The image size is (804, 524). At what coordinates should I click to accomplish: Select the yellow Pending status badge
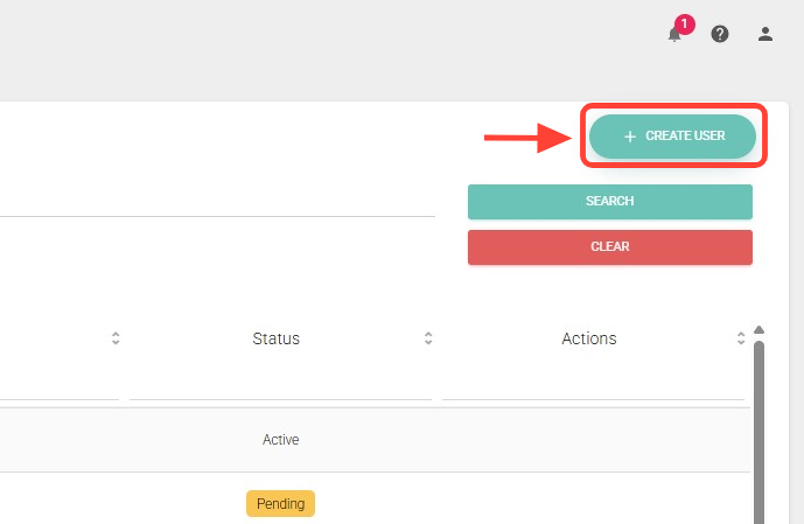280,503
